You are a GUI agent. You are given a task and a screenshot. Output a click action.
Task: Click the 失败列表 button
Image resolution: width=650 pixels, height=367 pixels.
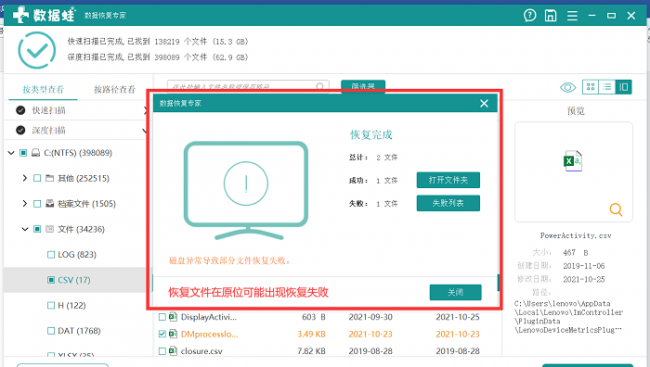pos(448,203)
